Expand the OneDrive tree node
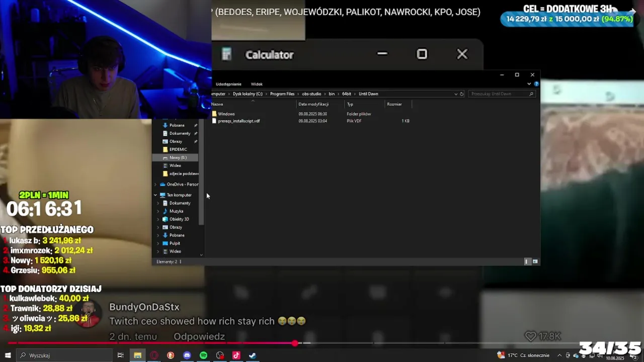Viewport: 644px width, 362px height. (x=155, y=185)
